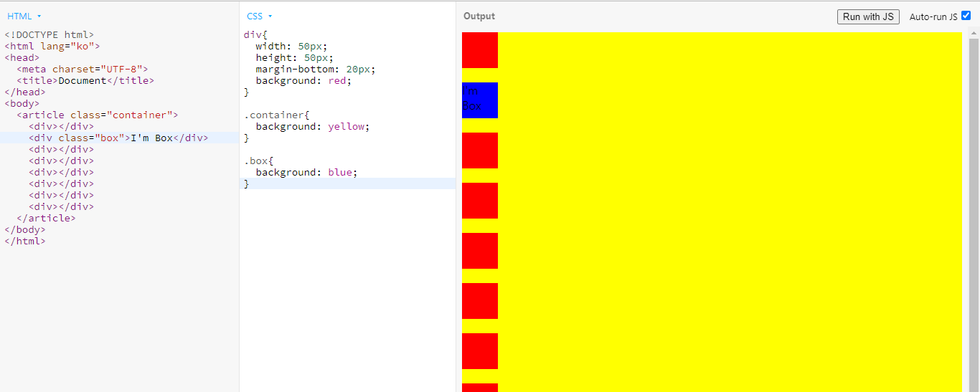The height and width of the screenshot is (392, 980).
Task: Click the closing '</article>' line
Action: (46, 218)
